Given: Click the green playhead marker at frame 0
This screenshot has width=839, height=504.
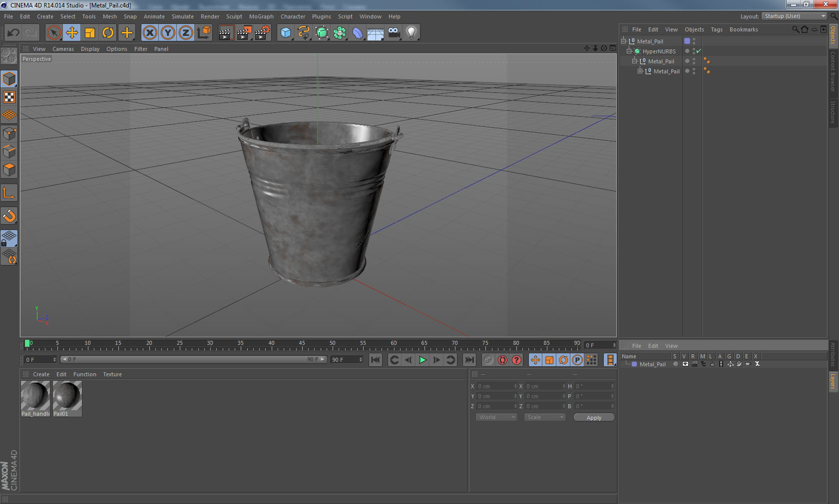Looking at the screenshot, I should (x=27, y=343).
